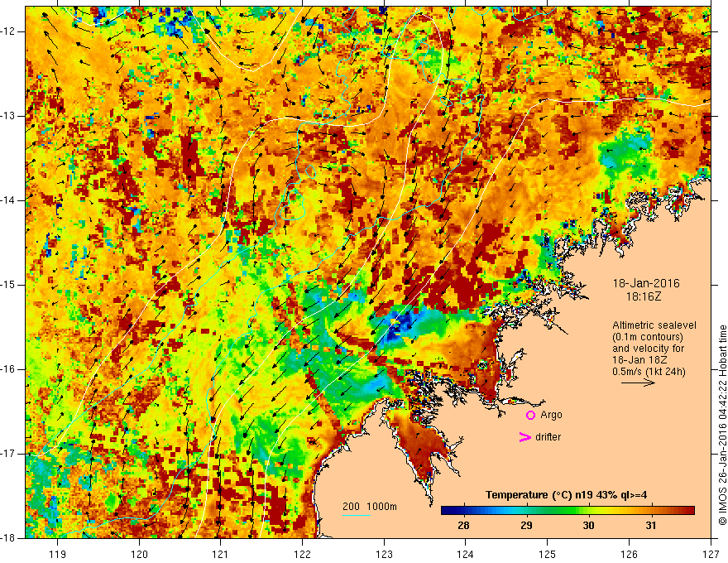
Task: Click the cyan 200m contour legend line
Action: coord(356,515)
